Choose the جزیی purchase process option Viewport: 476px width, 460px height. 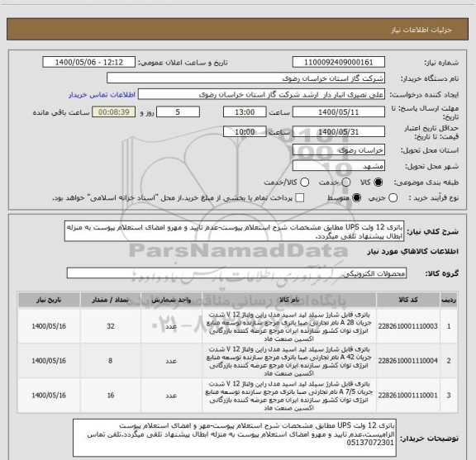[393, 198]
